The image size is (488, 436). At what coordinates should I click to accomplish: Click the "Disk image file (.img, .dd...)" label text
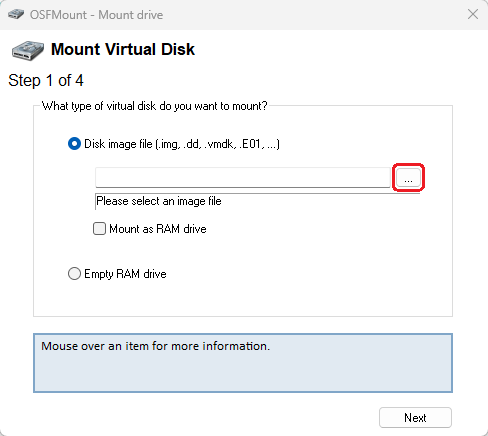pos(182,144)
